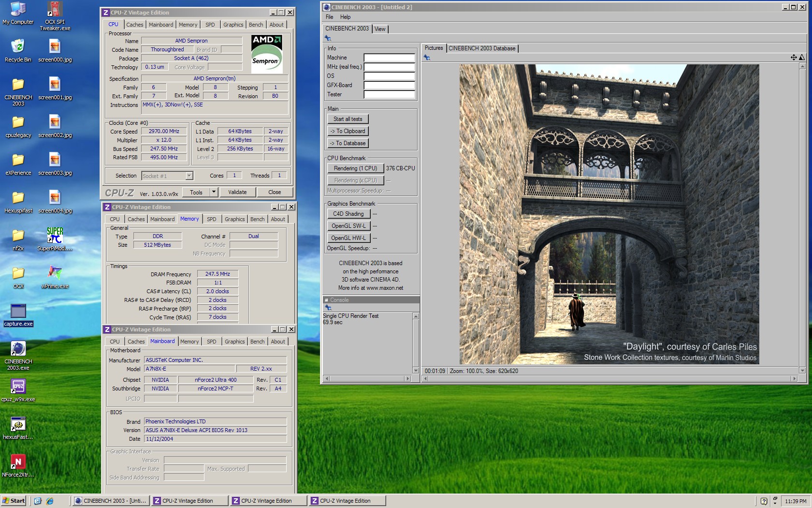Screen dimensions: 812x508
Task: Open About tab in Mainboard CPU-Z window
Action: coord(278,342)
